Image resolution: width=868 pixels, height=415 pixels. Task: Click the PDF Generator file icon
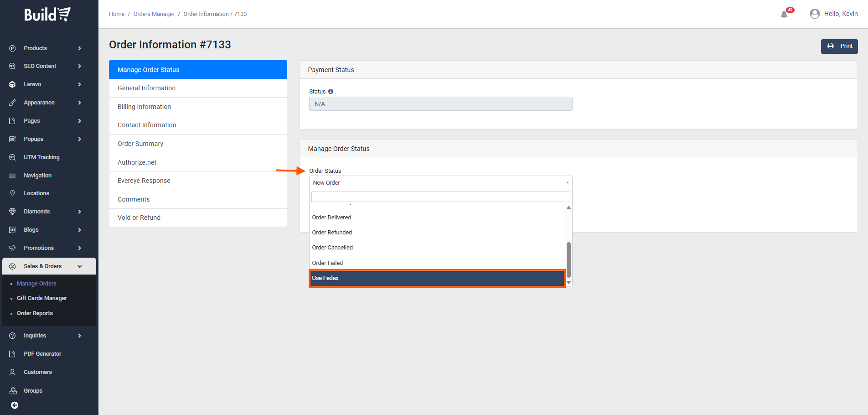click(12, 354)
